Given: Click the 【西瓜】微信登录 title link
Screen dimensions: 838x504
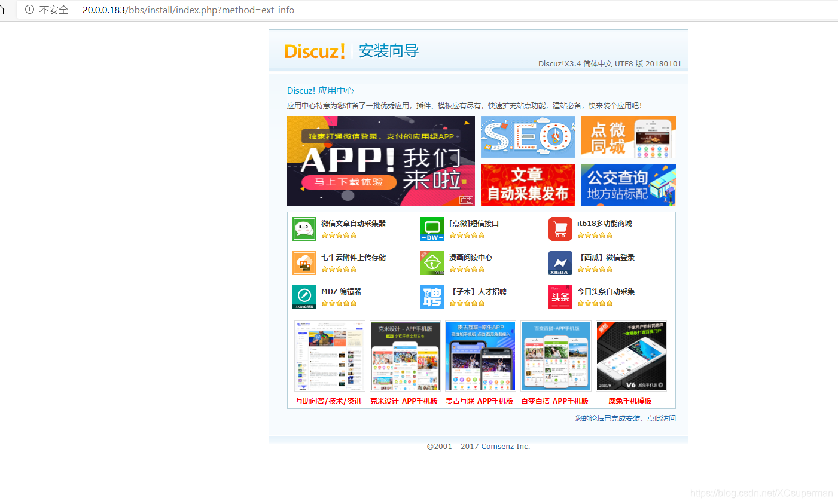Looking at the screenshot, I should click(606, 258).
